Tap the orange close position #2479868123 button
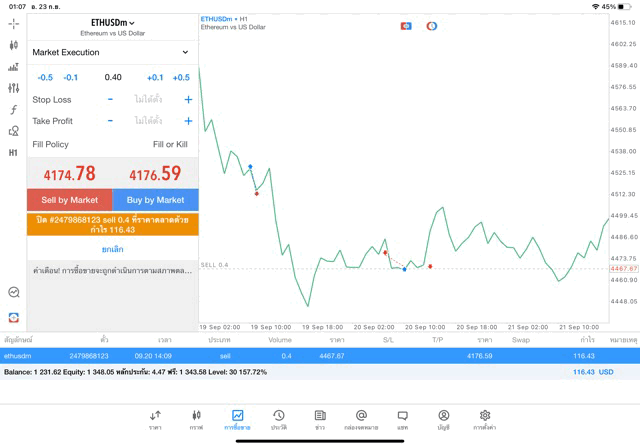Viewport: 640px width, 447px height. pos(113,224)
